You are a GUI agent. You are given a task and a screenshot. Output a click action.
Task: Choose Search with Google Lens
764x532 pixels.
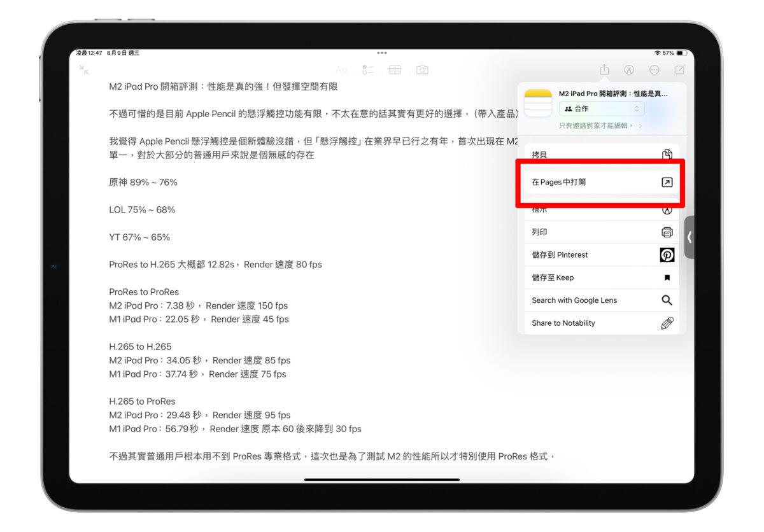tap(602, 300)
